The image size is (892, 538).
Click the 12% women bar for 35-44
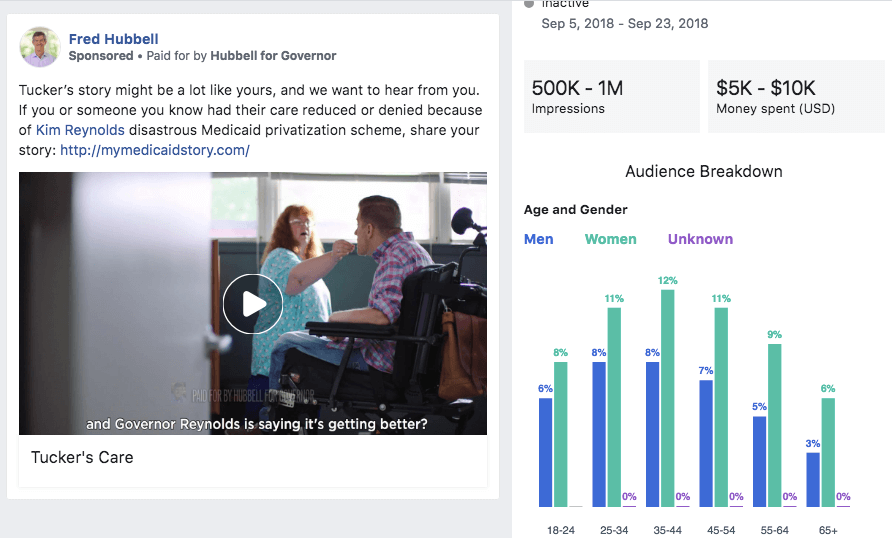[x=667, y=398]
